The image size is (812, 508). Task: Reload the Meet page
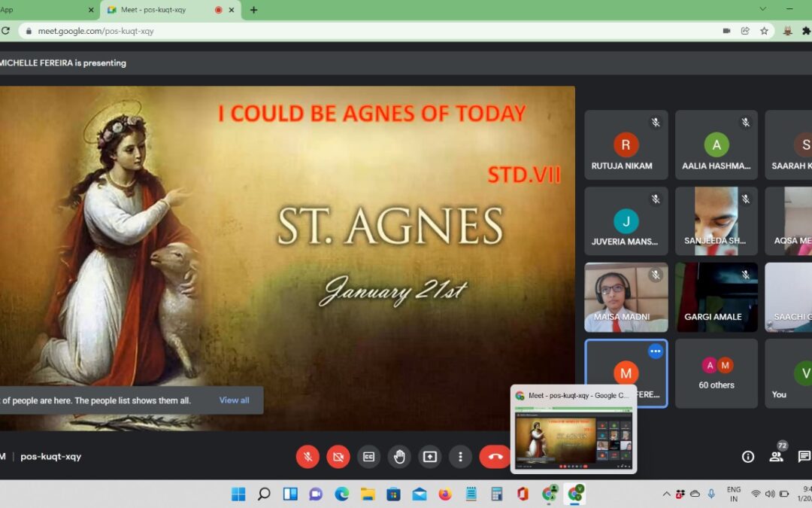5,31
